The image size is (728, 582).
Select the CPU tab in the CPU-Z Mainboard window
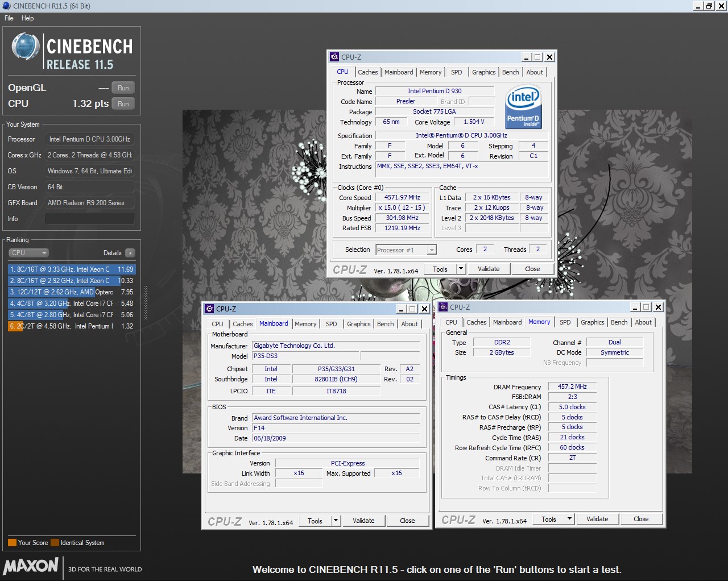[x=217, y=324]
